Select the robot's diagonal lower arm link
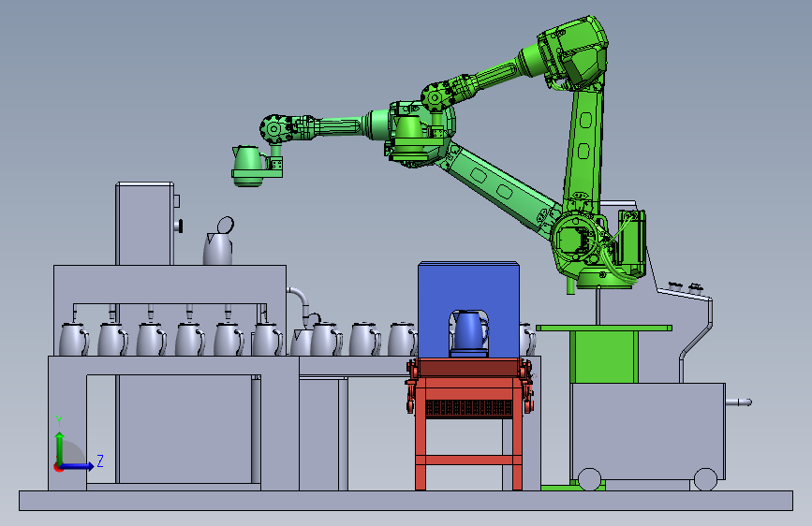 (500, 189)
